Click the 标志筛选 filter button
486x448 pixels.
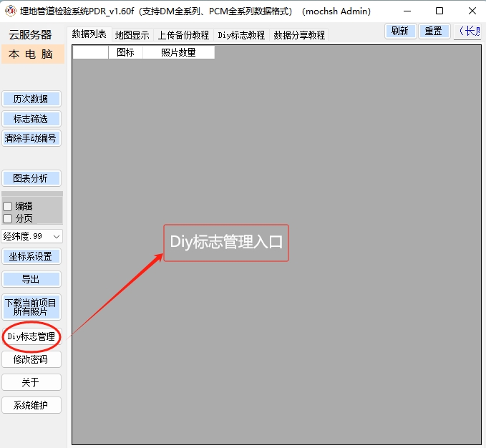pos(31,119)
